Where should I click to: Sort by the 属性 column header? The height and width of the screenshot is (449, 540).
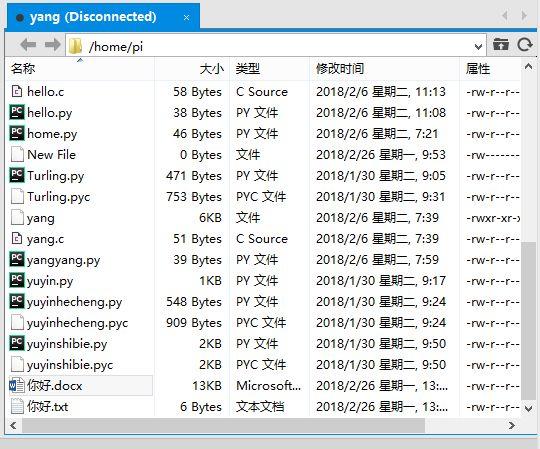click(490, 69)
